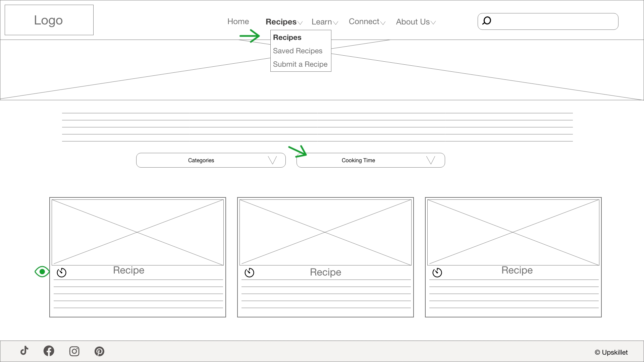Open the Categories dropdown
This screenshot has height=362, width=644.
click(211, 160)
